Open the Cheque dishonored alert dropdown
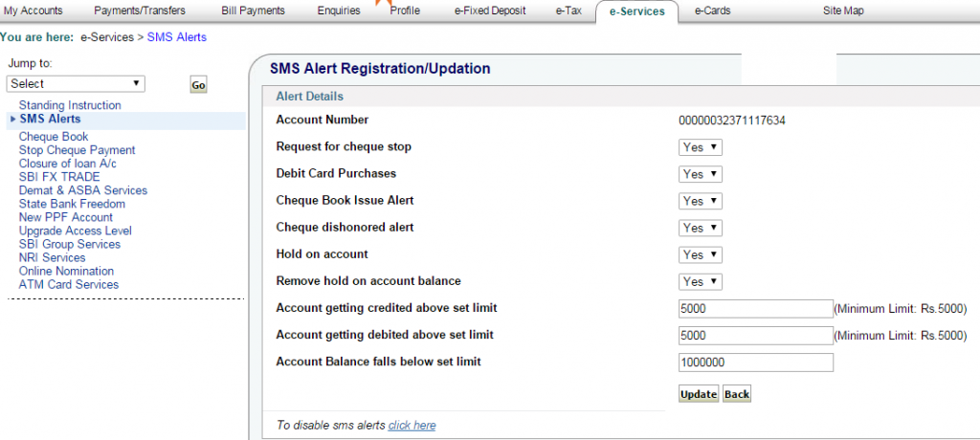This screenshot has height=440, width=980. click(701, 228)
